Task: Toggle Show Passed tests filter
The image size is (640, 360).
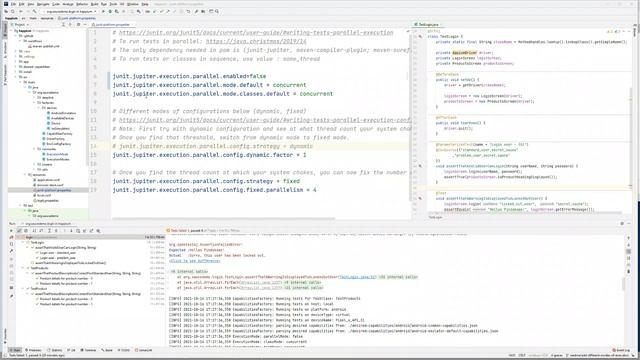Action: click(x=19, y=231)
